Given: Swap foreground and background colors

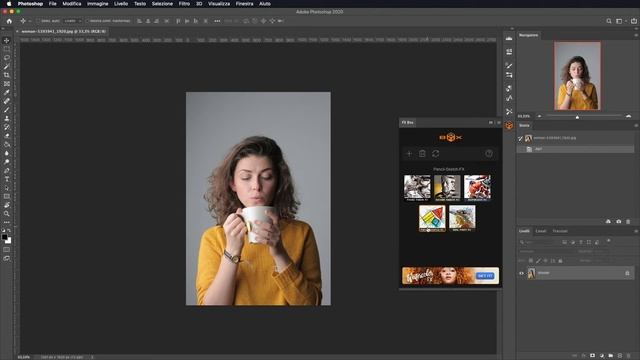Looking at the screenshot, I should [9, 231].
